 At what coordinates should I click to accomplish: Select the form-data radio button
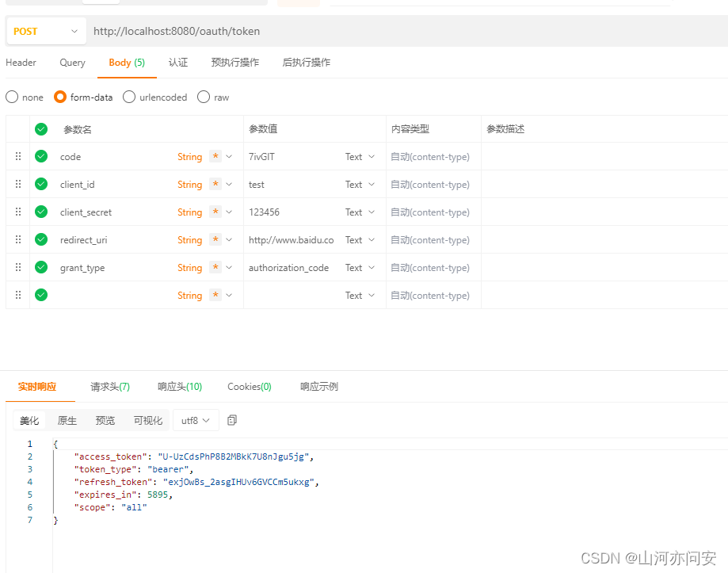point(60,97)
